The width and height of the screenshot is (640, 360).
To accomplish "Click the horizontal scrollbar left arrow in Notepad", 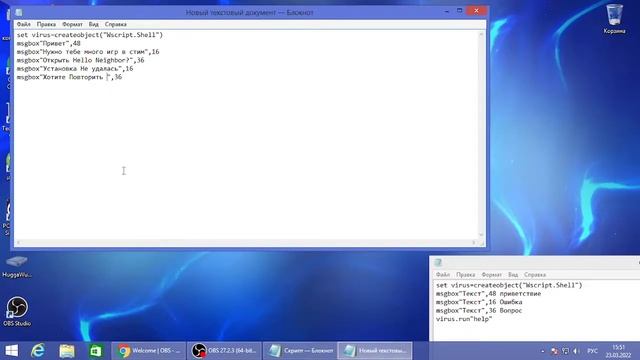I will pos(18,242).
